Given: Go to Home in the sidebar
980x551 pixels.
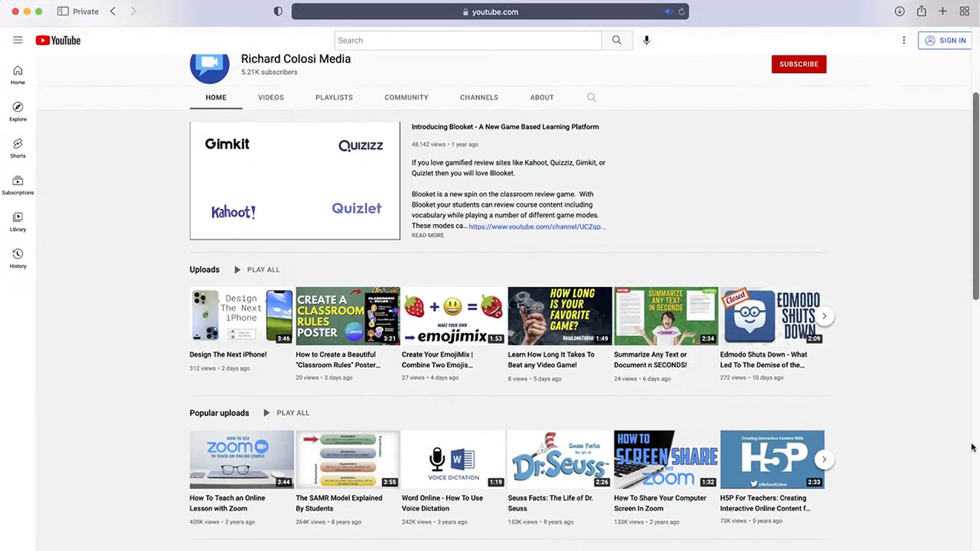Looking at the screenshot, I should point(18,74).
